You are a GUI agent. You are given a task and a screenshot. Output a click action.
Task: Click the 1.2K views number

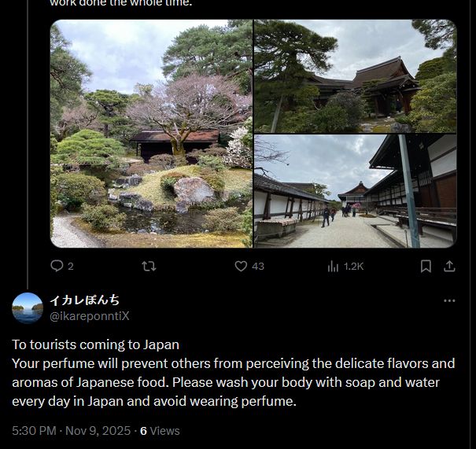(354, 267)
